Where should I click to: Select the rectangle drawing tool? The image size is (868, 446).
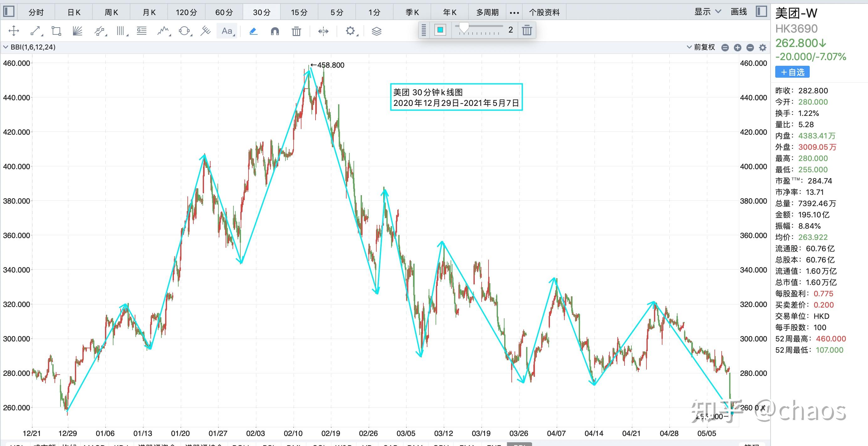coord(56,30)
